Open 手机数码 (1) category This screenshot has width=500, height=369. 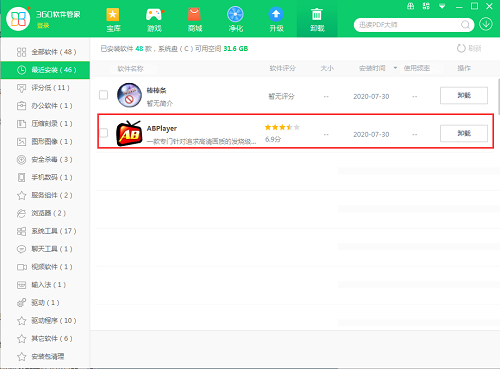coord(45,177)
